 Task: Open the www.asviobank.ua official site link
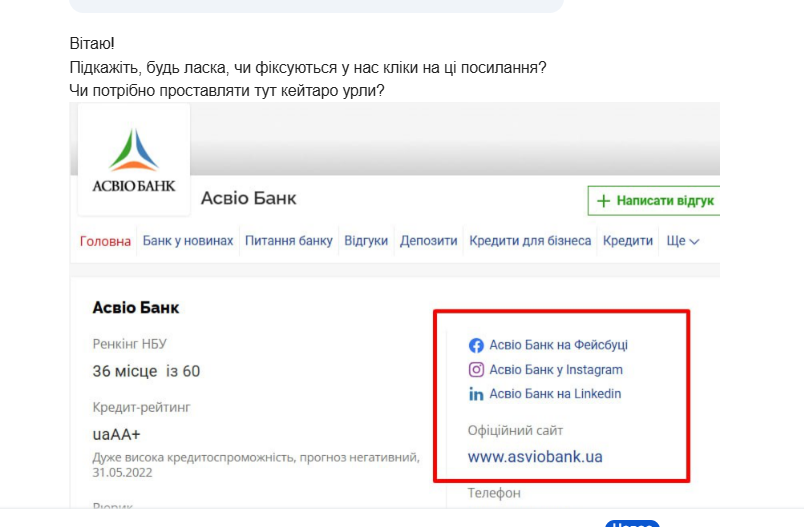[535, 457]
